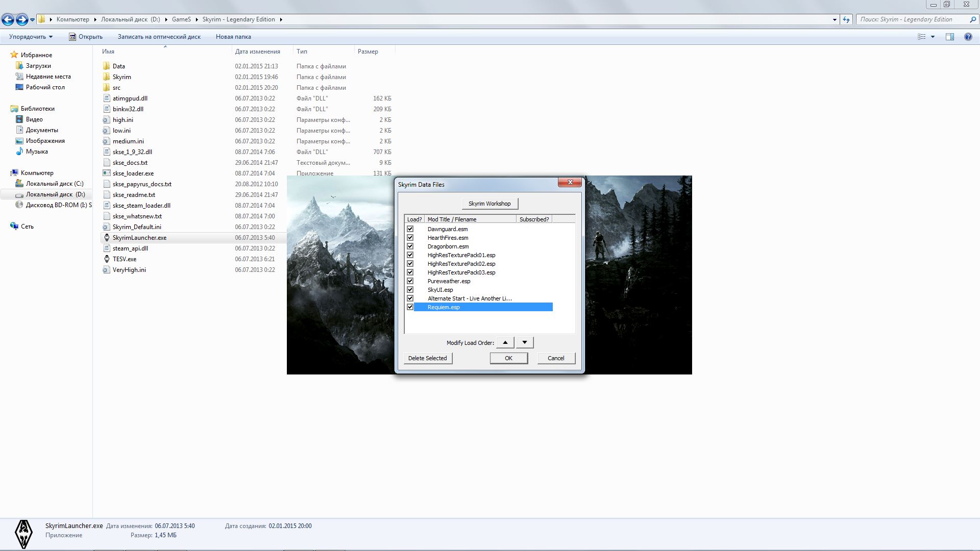The image size is (980, 551).
Task: Toggle the preview pane icon
Action: pyautogui.click(x=950, y=37)
